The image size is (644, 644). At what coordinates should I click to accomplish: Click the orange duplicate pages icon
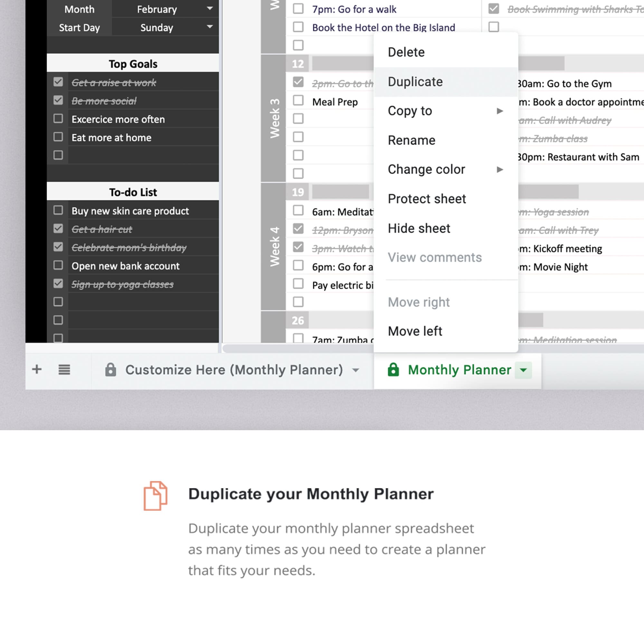[x=155, y=495]
